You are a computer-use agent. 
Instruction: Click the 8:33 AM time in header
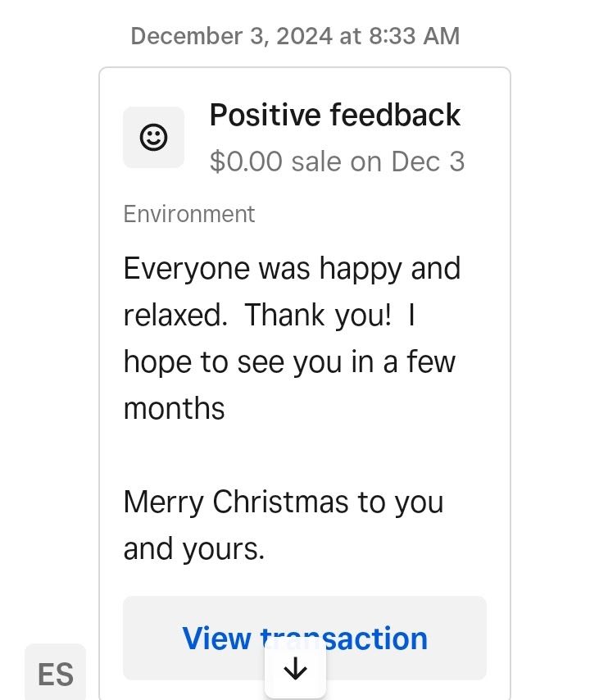pyautogui.click(x=414, y=36)
